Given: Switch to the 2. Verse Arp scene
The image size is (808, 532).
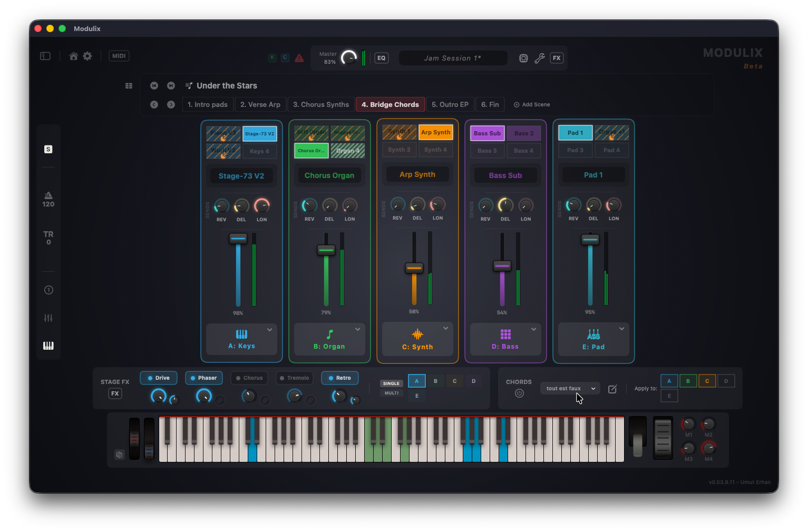Looking at the screenshot, I should [260, 104].
